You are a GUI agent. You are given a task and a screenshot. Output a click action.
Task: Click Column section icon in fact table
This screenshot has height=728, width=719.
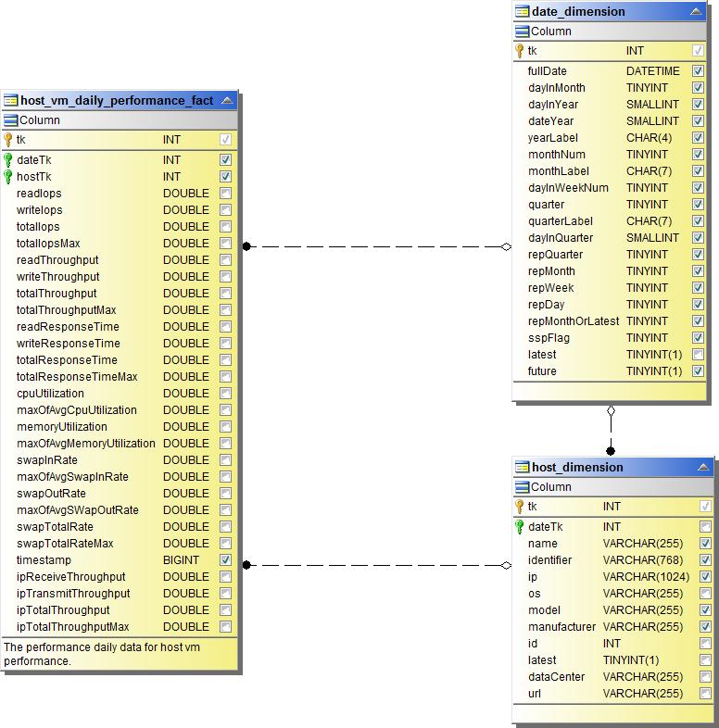[x=10, y=120]
